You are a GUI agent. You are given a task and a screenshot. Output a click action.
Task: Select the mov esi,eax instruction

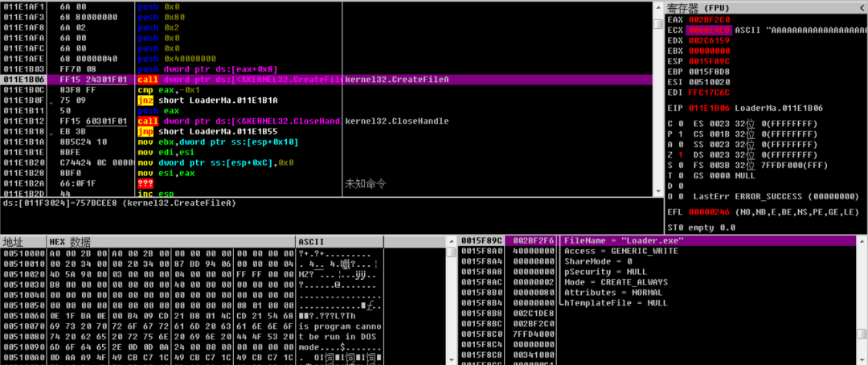point(165,174)
